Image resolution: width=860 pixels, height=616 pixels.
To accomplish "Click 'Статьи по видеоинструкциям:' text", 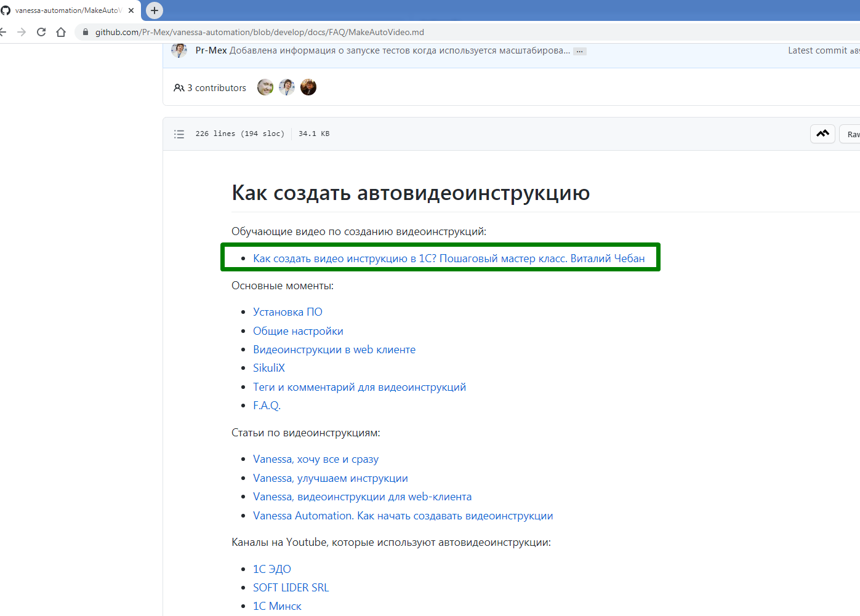I will pos(306,433).
